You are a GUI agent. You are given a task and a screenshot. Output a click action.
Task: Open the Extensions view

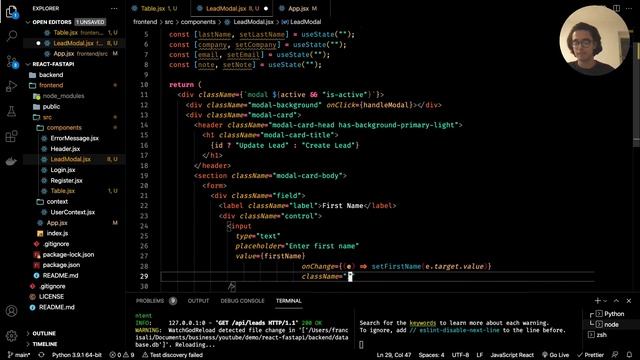pyautogui.click(x=11, y=136)
